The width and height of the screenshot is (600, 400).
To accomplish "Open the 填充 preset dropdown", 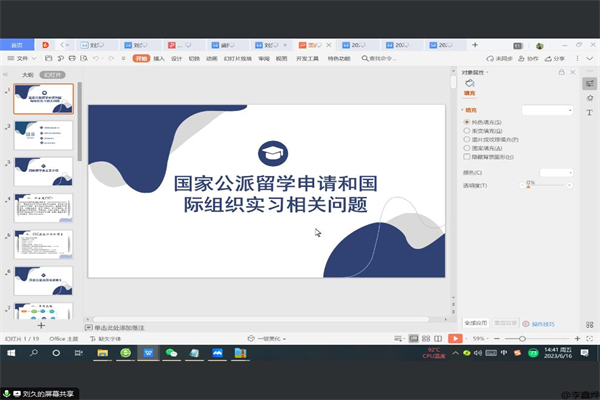I will (546, 109).
